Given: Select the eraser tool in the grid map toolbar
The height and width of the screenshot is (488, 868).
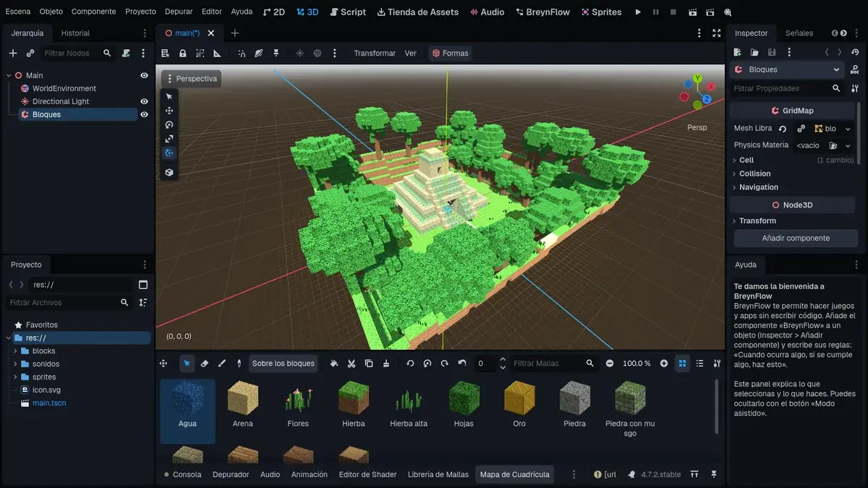Looking at the screenshot, I should coord(205,364).
